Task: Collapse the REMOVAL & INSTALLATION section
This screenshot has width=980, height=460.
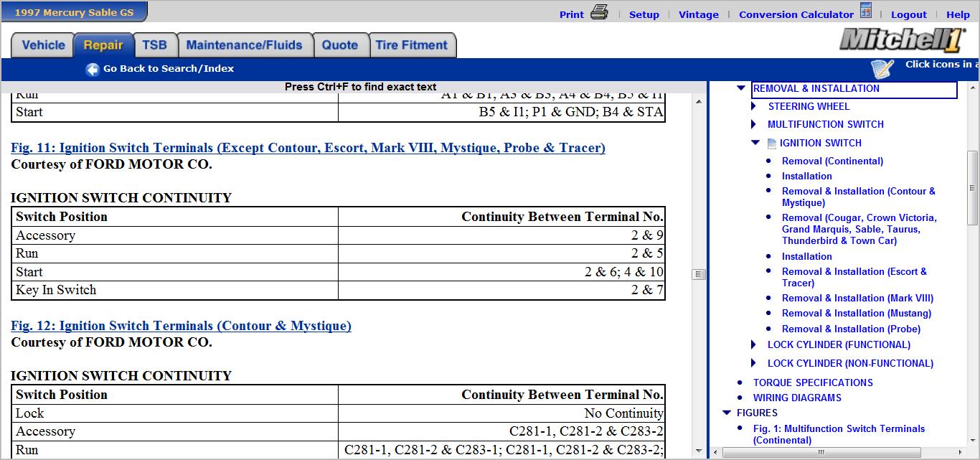Action: [741, 88]
